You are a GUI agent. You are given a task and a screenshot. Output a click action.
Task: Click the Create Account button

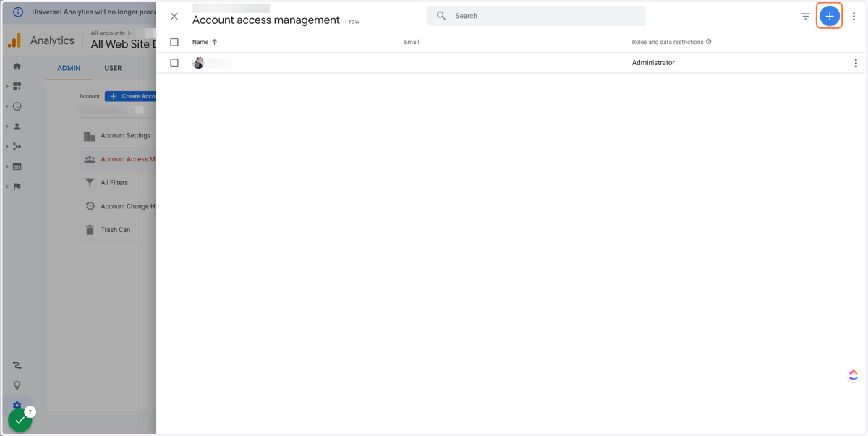coord(131,96)
